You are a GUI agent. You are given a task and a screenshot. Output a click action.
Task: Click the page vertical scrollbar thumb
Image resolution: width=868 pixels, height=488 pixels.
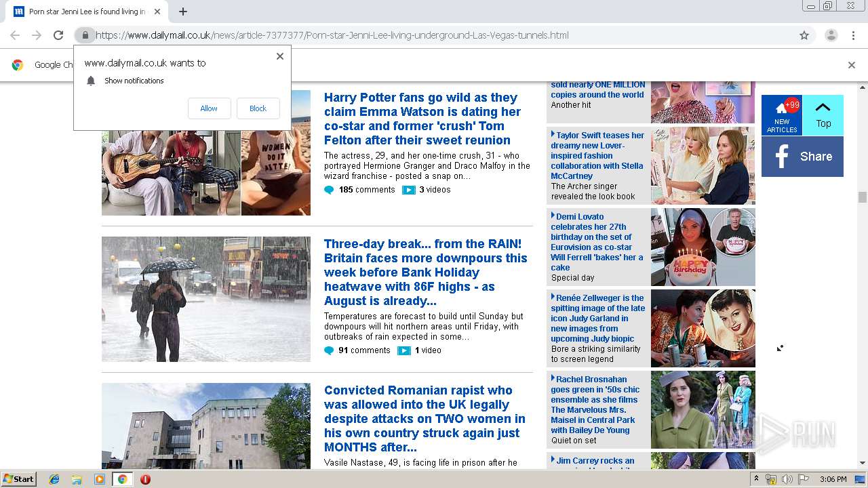point(862,197)
